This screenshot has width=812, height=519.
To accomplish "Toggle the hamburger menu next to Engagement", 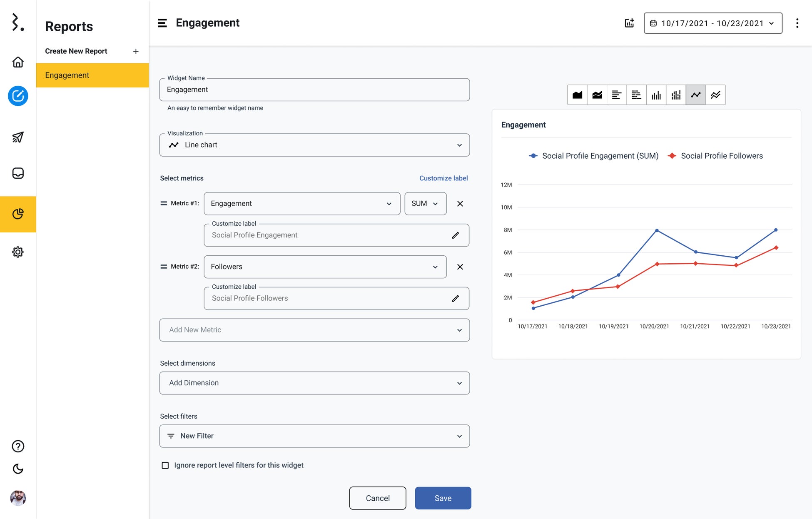I will [x=162, y=23].
